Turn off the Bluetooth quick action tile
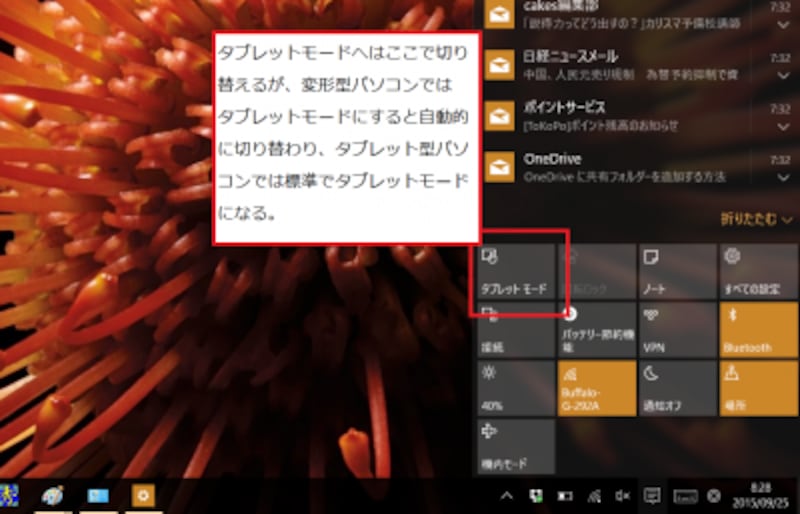Image resolution: width=800 pixels, height=514 pixels. 759,330
